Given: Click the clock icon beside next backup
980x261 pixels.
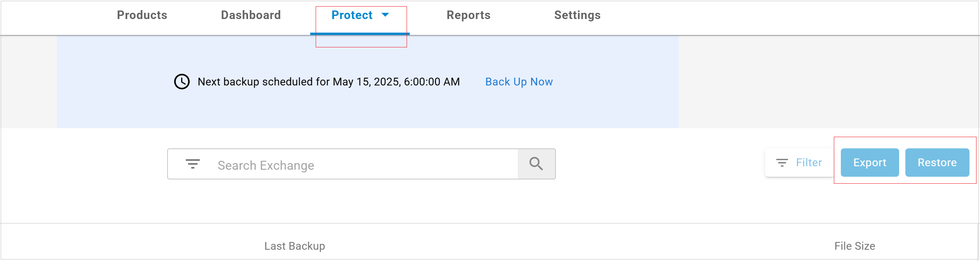Looking at the screenshot, I should coord(182,82).
